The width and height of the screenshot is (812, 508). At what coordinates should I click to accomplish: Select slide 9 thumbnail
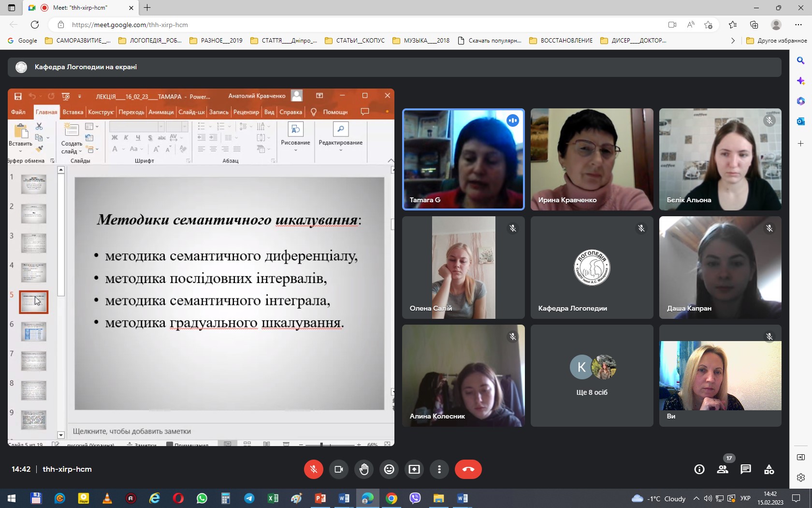pos(34,420)
